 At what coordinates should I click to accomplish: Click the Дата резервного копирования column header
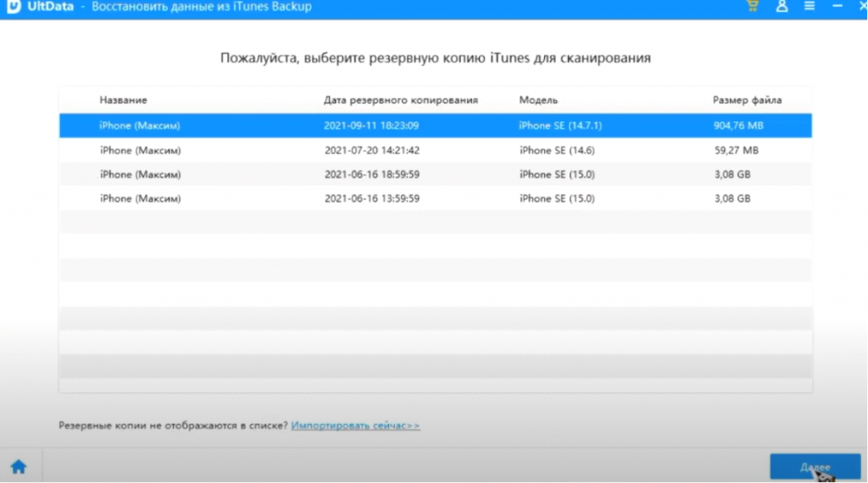(x=401, y=100)
